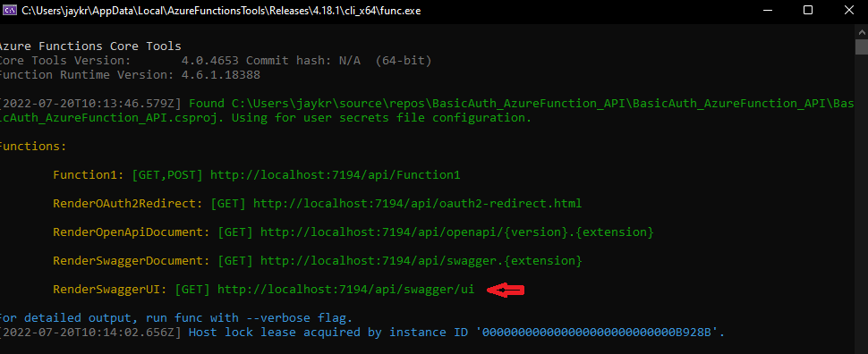Click the red arrow beside swagger/ui
The height and width of the screenshot is (354, 868).
[x=505, y=290]
